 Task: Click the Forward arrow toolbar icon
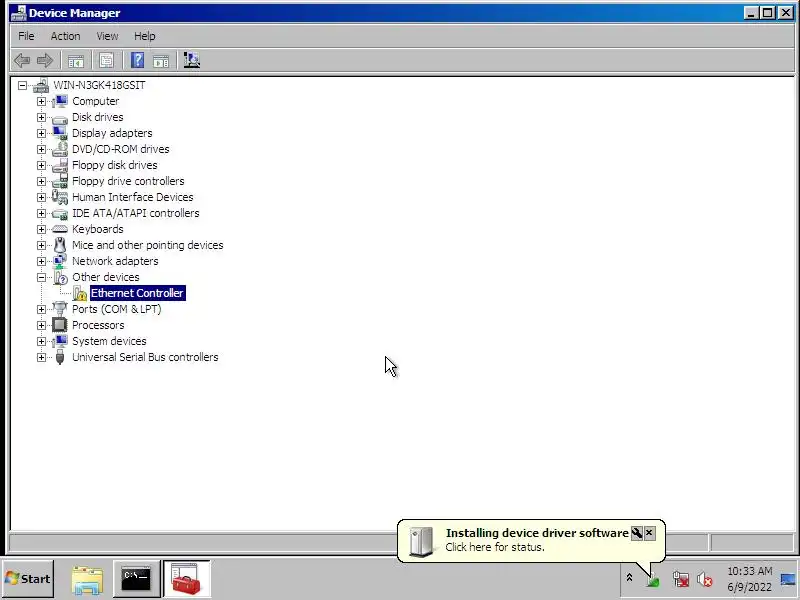coord(45,61)
